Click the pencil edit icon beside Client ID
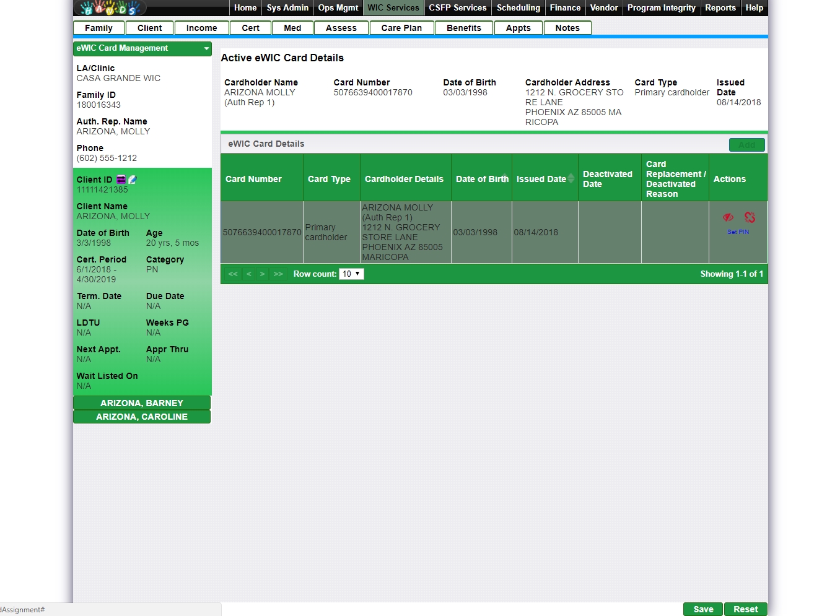Viewport: 840px width, 616px height. click(132, 180)
